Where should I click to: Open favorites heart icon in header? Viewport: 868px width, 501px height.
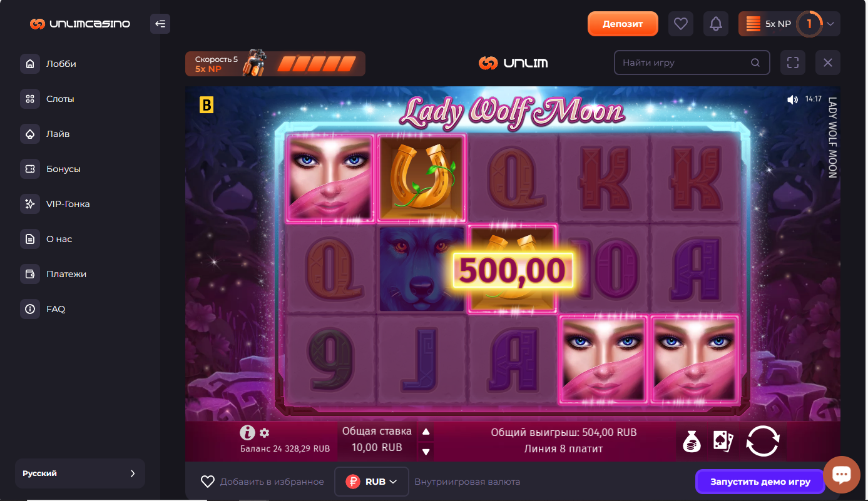(x=681, y=24)
